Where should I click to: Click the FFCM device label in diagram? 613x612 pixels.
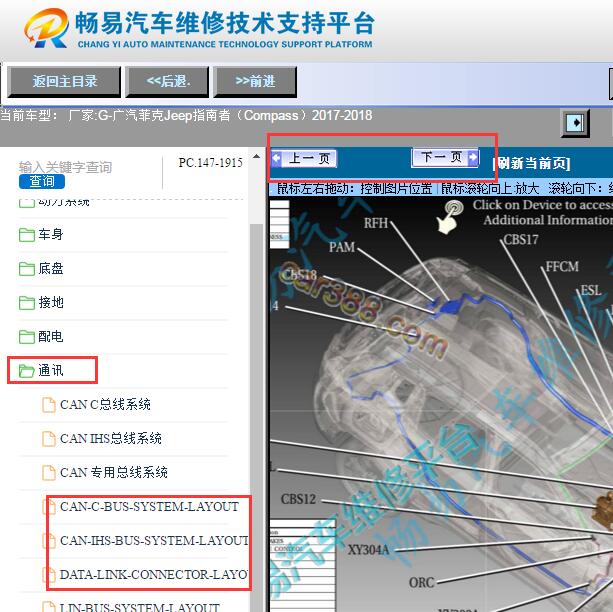(x=562, y=267)
